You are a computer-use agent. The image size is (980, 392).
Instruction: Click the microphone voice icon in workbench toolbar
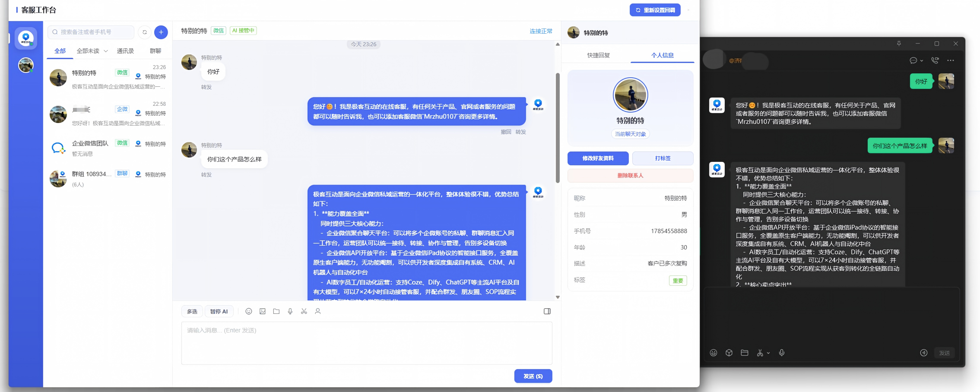(x=290, y=311)
